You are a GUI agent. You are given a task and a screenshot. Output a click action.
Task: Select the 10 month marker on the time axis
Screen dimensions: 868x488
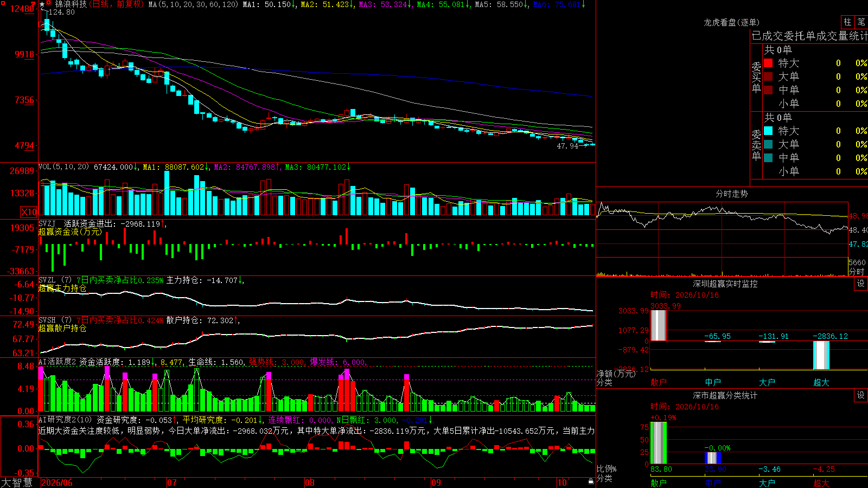click(562, 483)
